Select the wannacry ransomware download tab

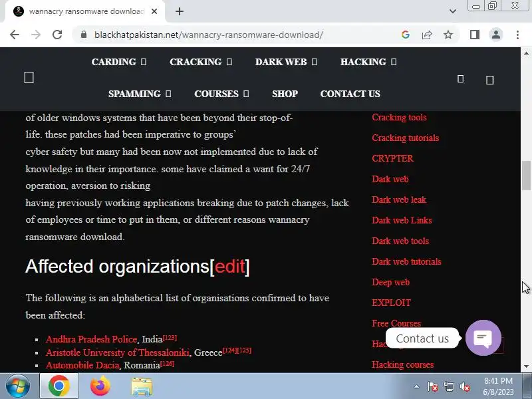(x=85, y=11)
